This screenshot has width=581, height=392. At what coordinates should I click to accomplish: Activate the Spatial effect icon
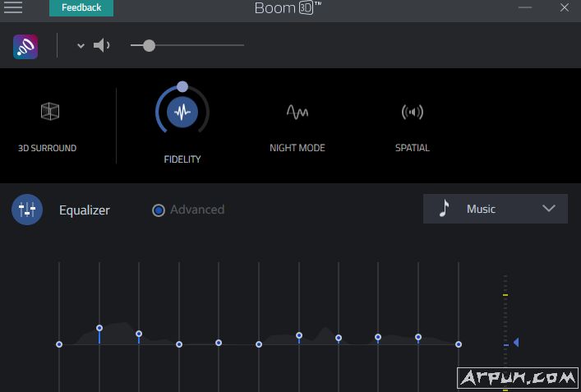pos(412,112)
